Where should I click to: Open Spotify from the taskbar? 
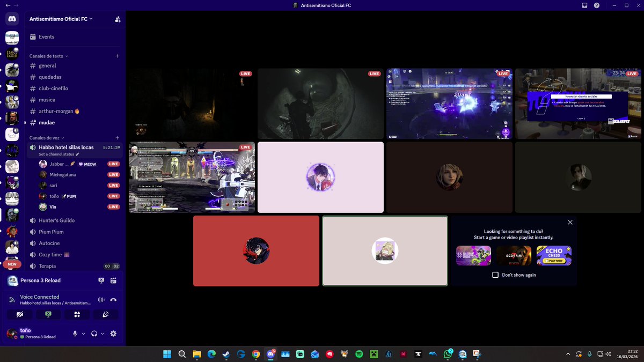click(x=359, y=354)
